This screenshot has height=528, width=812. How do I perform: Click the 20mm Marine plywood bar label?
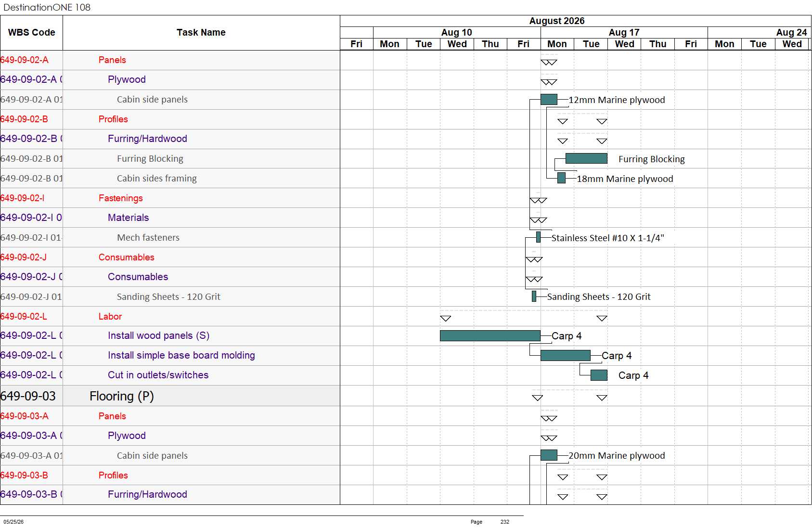(617, 456)
